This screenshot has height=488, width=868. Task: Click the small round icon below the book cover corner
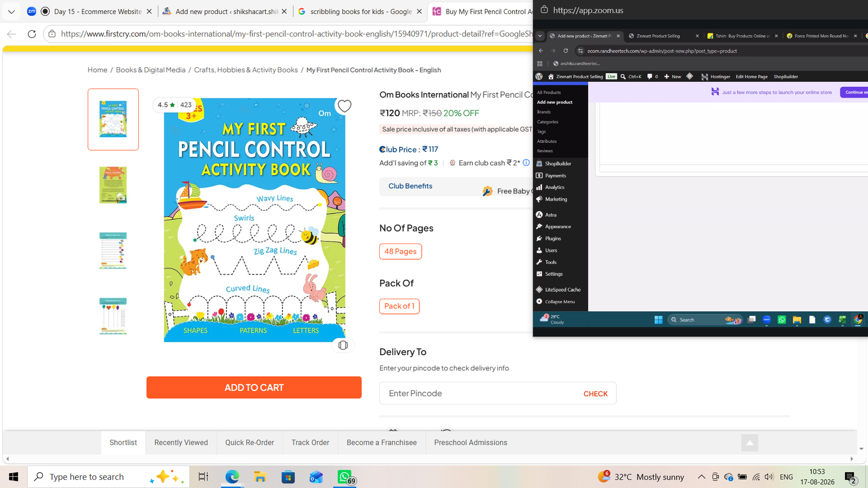coord(343,345)
